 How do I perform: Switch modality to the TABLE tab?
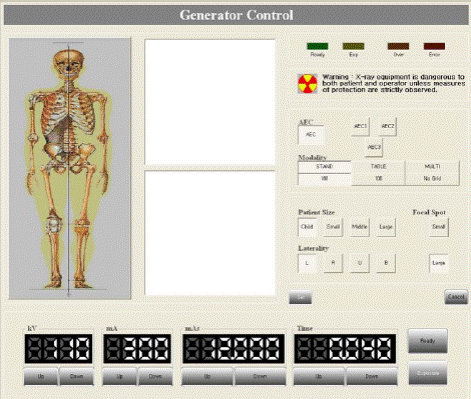[378, 167]
